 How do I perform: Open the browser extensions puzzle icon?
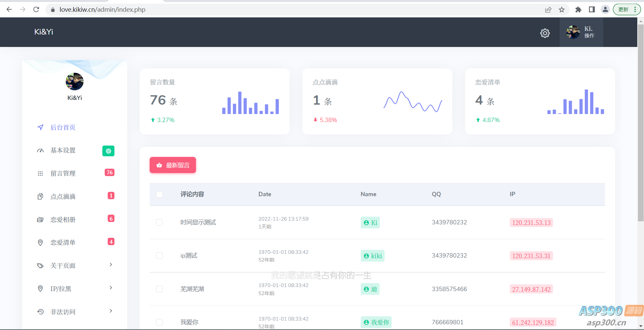pyautogui.click(x=578, y=9)
